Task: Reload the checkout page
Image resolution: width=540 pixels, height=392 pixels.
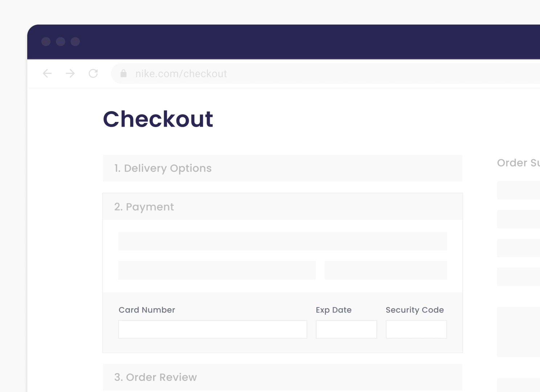Action: coord(93,74)
